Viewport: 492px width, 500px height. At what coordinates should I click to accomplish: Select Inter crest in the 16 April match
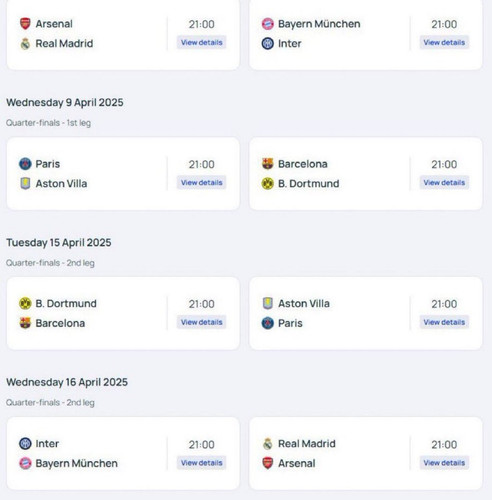[25, 444]
